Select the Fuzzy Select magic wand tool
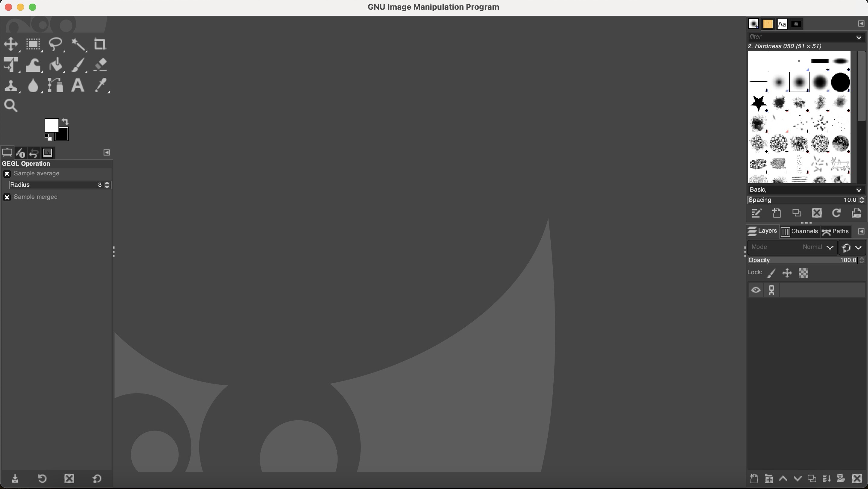 pos(78,45)
